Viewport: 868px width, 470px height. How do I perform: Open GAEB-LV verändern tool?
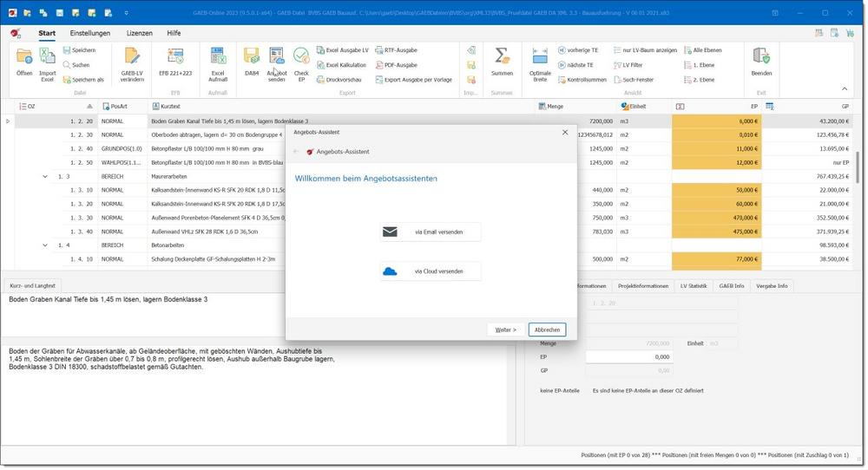tap(132, 64)
